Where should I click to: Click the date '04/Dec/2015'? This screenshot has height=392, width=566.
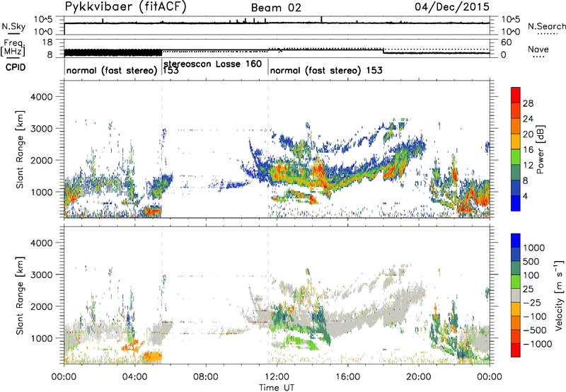pos(452,7)
